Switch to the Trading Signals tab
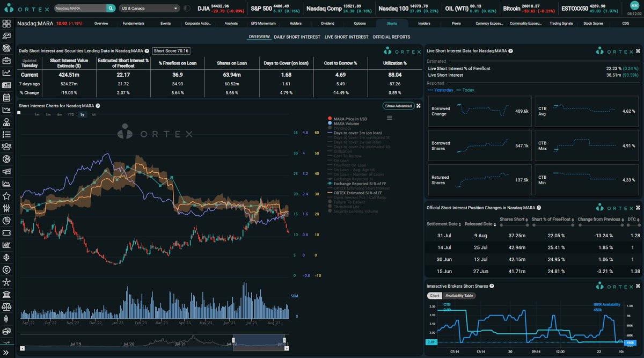The height and width of the screenshot is (358, 644). [562, 24]
